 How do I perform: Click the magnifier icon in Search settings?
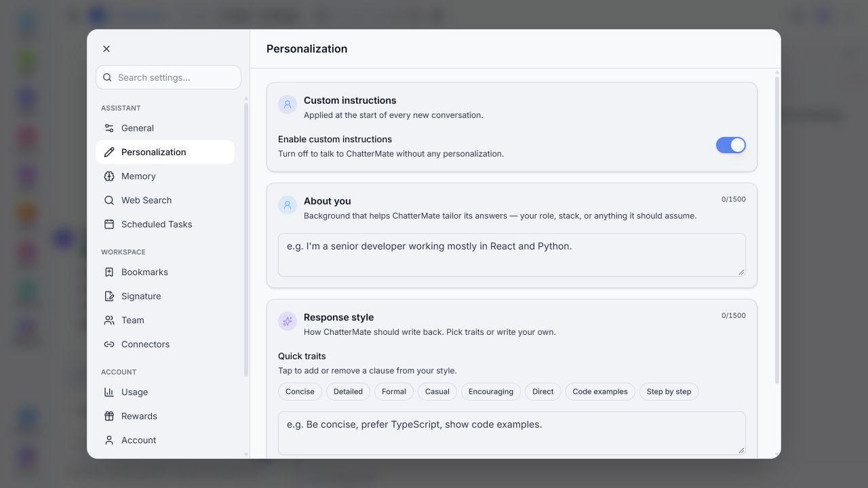(x=107, y=77)
